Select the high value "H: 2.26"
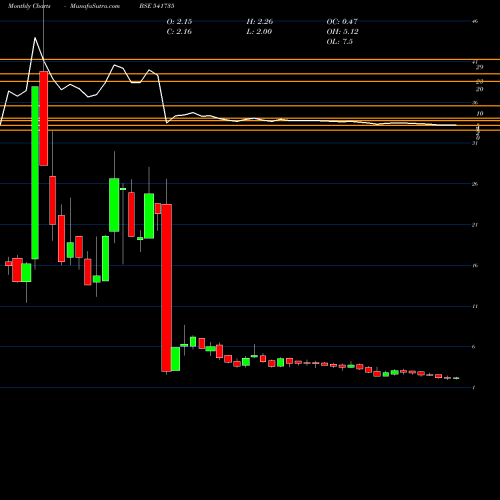Screen dimensions: 500x500 tap(260, 22)
